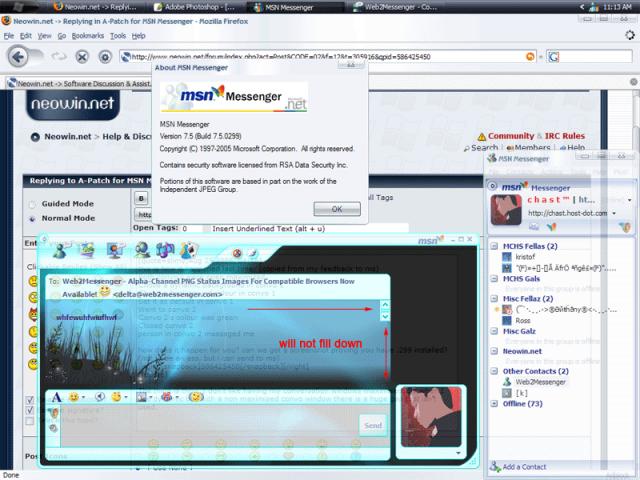Open personal message dropdown arrow

613,213
